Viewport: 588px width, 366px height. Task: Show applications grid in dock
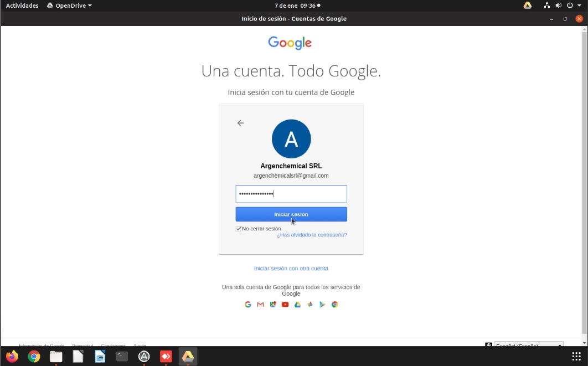coord(576,356)
